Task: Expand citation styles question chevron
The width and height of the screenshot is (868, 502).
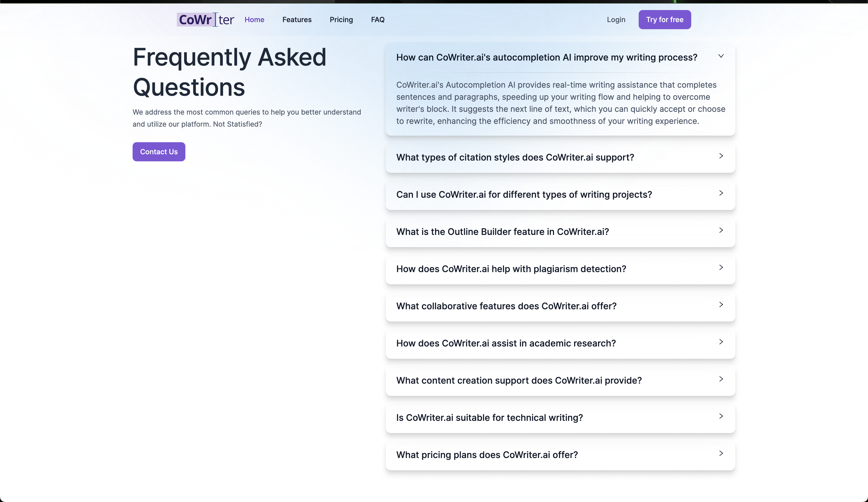Action: click(x=721, y=156)
